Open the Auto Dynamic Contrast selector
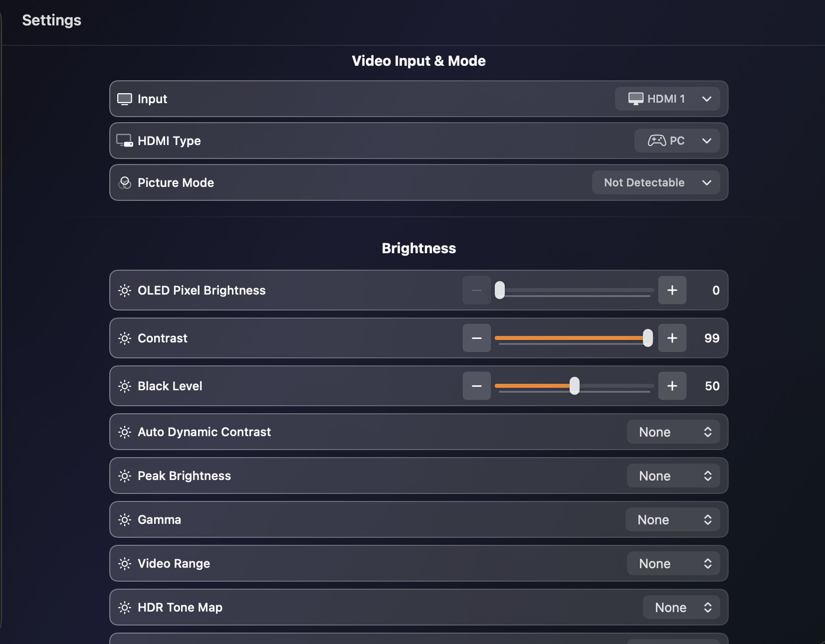 (673, 432)
